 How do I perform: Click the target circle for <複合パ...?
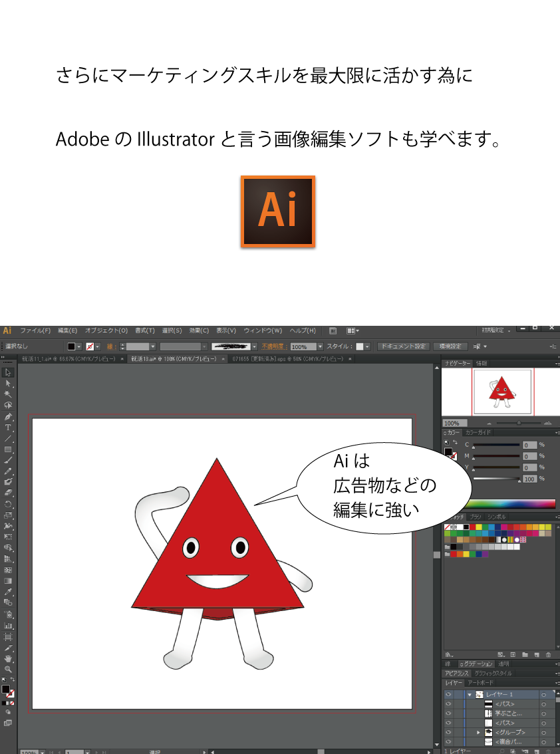(543, 741)
